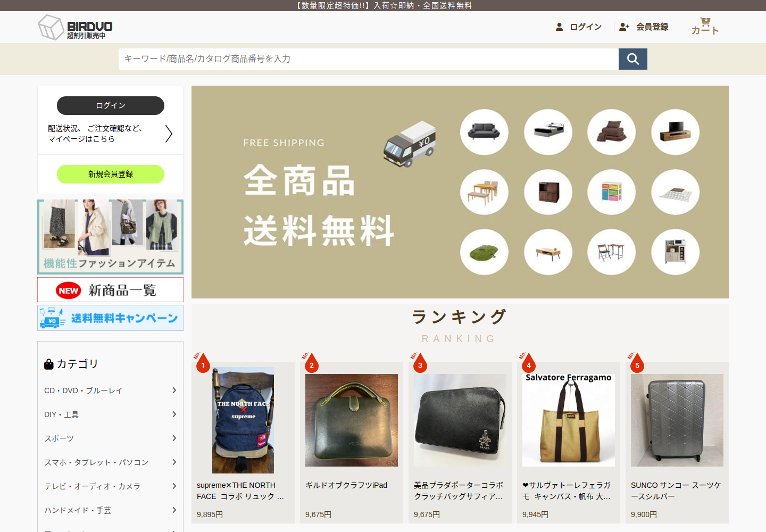The height and width of the screenshot is (532, 766).
Task: Open the header 会員登録 link
Action: click(652, 27)
